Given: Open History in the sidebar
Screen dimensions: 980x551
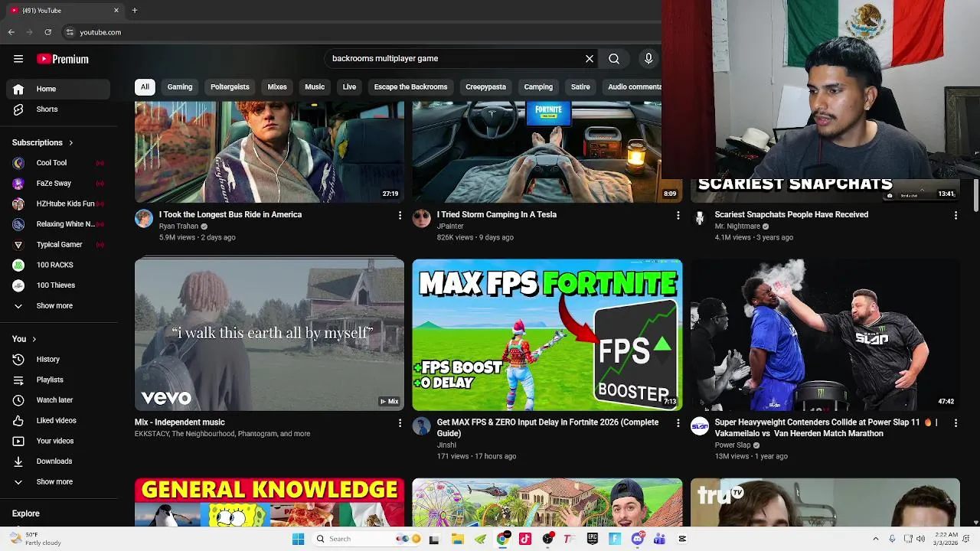Looking at the screenshot, I should click(58, 359).
